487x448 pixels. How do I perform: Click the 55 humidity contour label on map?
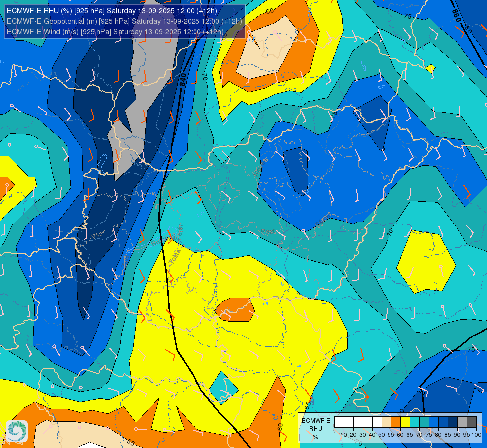click(x=131, y=442)
